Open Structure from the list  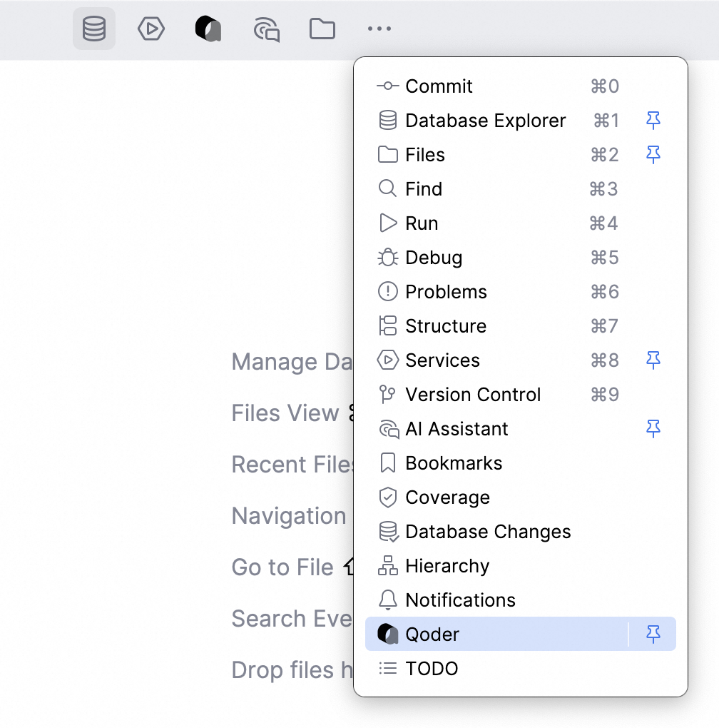coord(446,326)
